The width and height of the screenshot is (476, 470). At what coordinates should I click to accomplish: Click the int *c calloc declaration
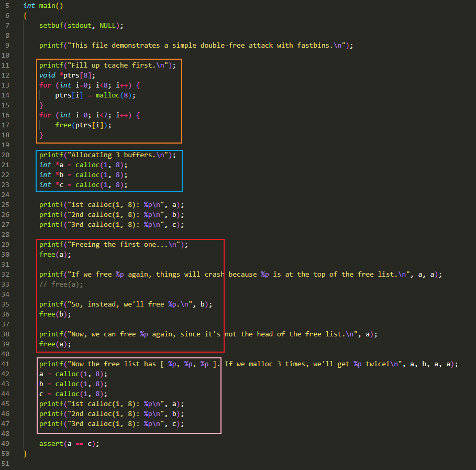click(83, 185)
